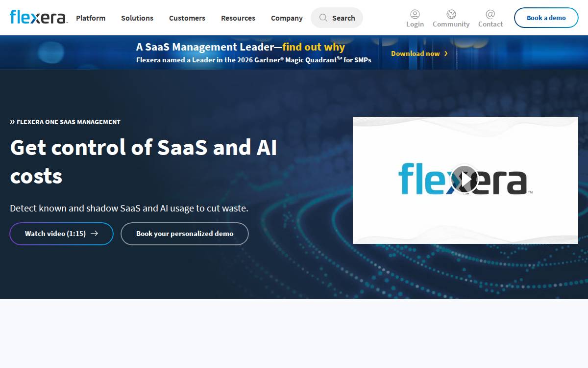This screenshot has height=368, width=588.
Task: Open the Customers menu
Action: (x=187, y=18)
